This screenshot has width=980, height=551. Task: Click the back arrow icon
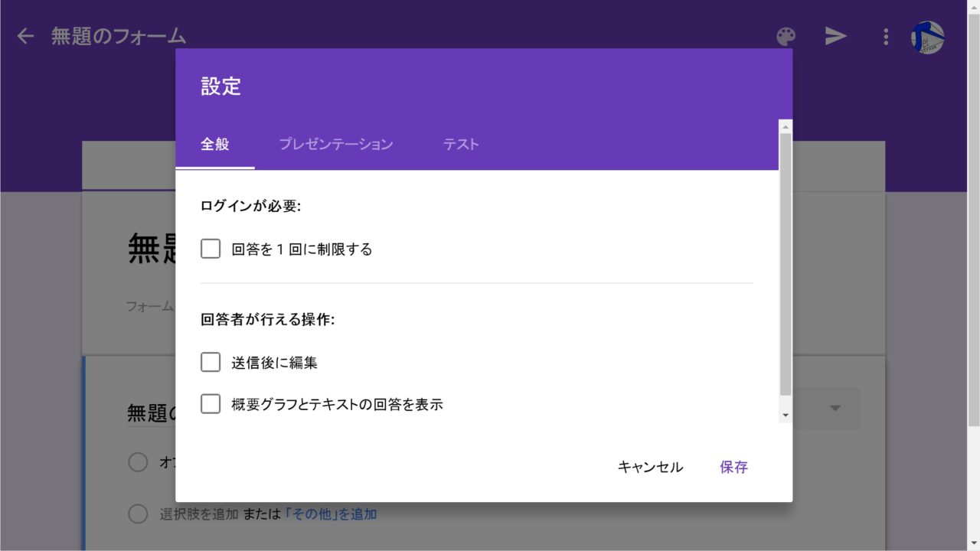tap(25, 36)
